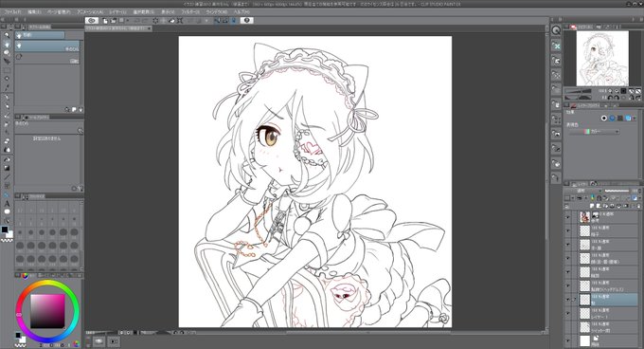Close the canvas document tab

[149, 28]
